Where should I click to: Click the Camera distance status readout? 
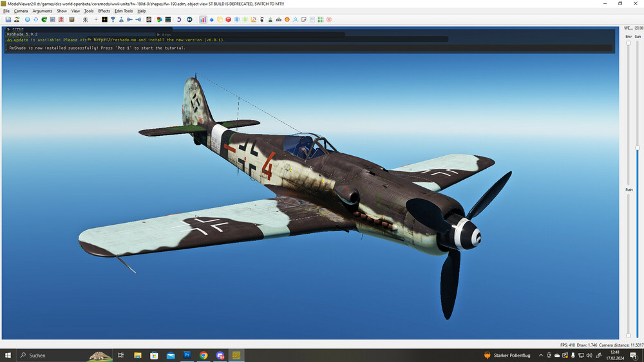point(621,345)
